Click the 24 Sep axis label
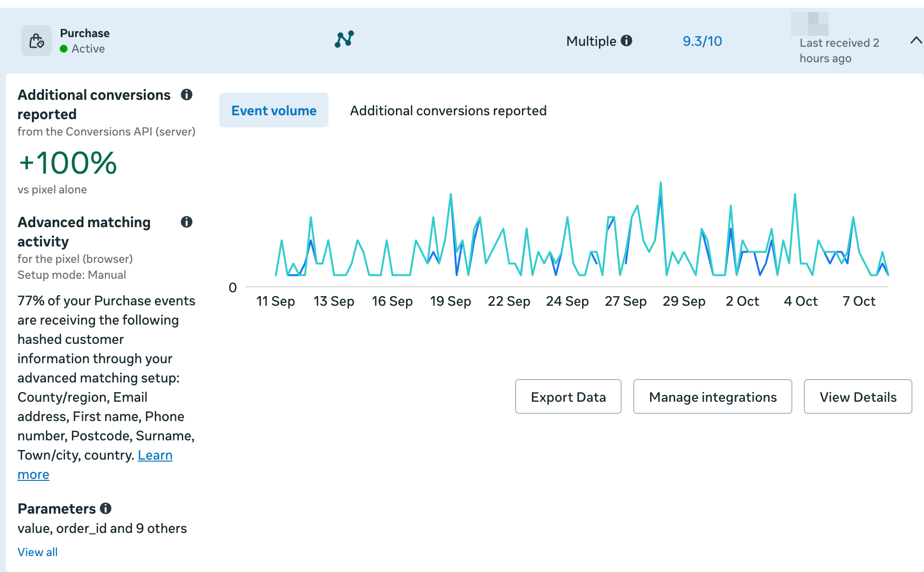This screenshot has height=572, width=924. [567, 301]
